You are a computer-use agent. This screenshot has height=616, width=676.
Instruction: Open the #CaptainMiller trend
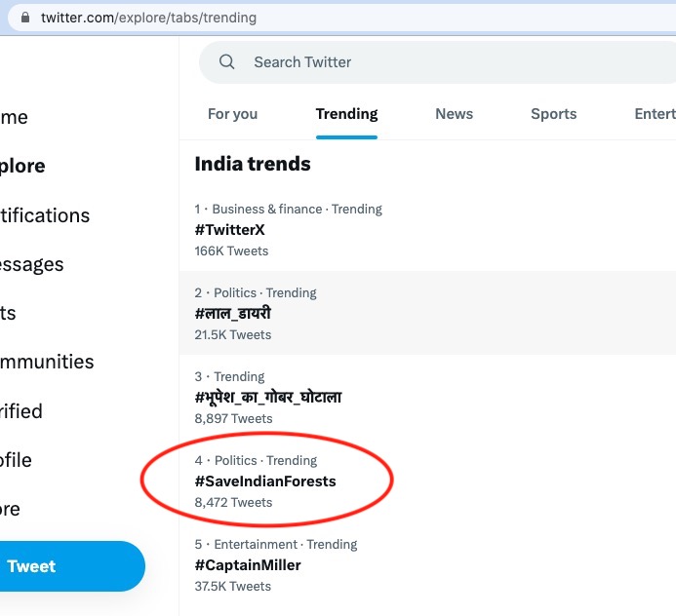tap(427, 564)
